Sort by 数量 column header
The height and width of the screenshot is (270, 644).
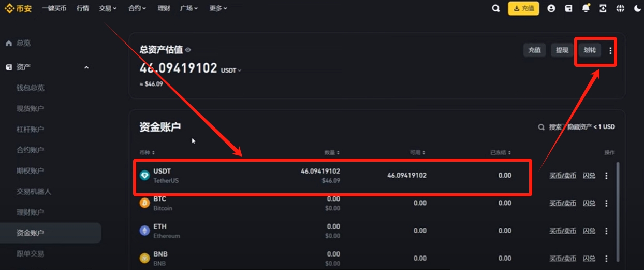(332, 153)
